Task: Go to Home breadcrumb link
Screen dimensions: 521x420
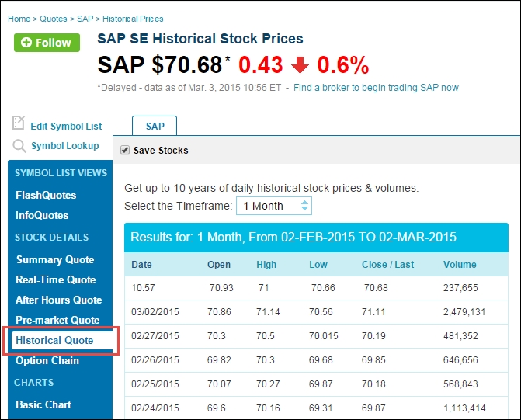Action: pyautogui.click(x=19, y=19)
